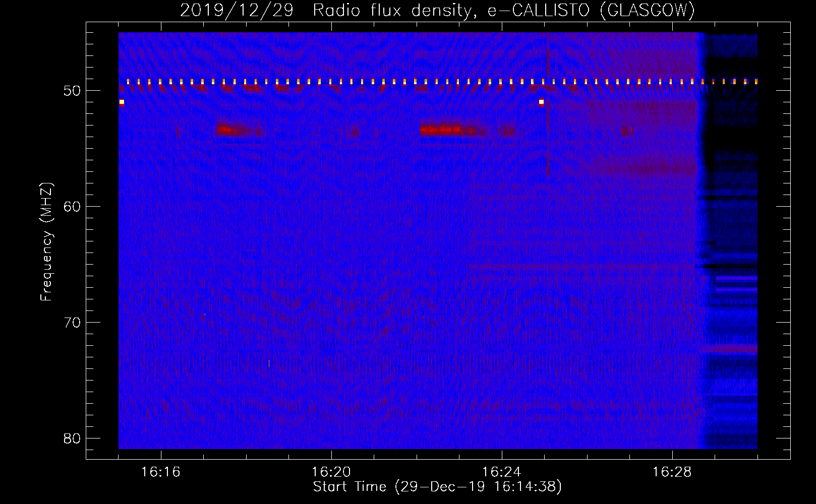Image resolution: width=816 pixels, height=504 pixels.
Task: Click the 16:24 time tick label
Action: [501, 472]
